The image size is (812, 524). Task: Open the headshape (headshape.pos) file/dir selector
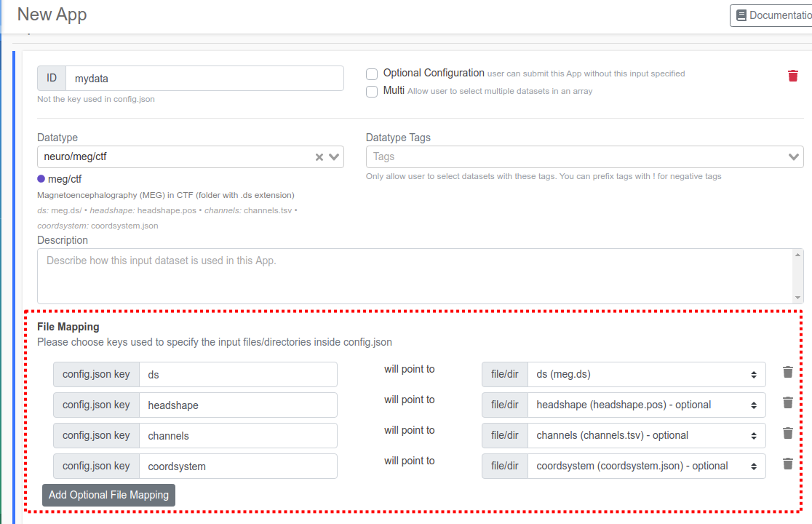point(646,405)
